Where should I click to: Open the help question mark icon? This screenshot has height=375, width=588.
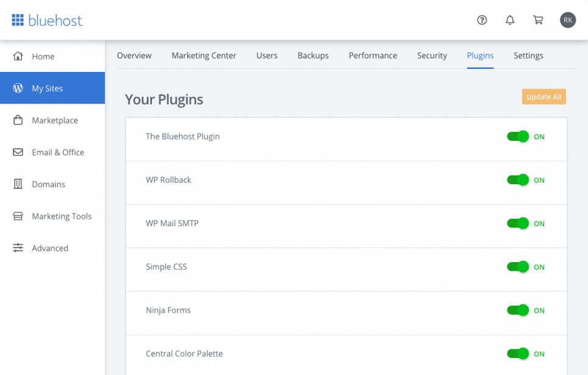tap(482, 20)
